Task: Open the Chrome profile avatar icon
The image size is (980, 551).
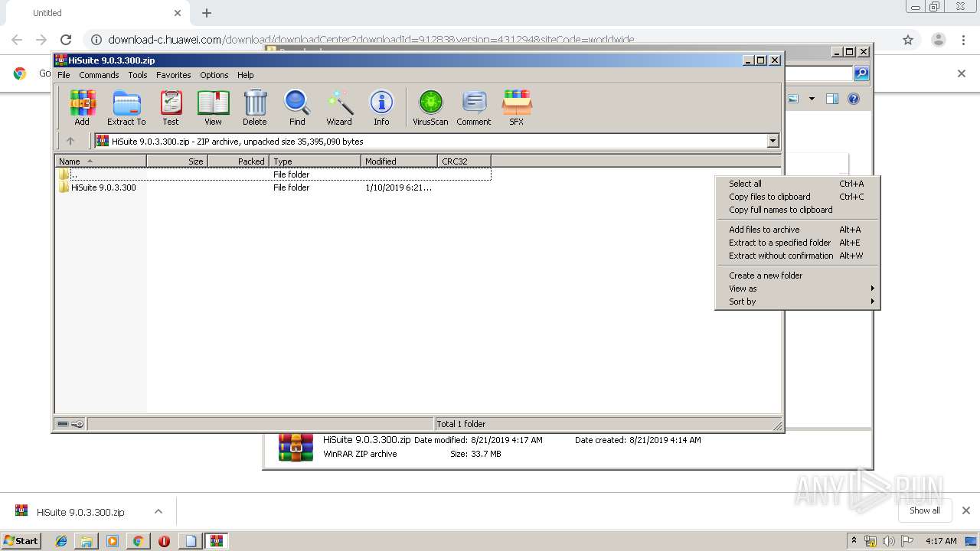Action: point(939,40)
